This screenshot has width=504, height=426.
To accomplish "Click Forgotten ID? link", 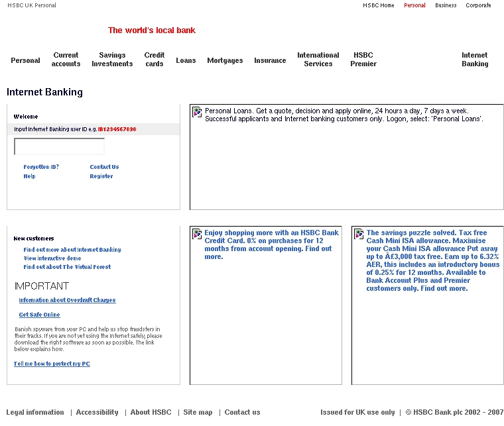I will (x=41, y=167).
